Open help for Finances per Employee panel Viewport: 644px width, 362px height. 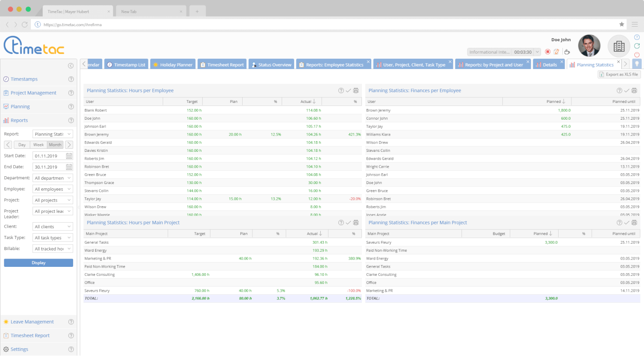tap(620, 90)
